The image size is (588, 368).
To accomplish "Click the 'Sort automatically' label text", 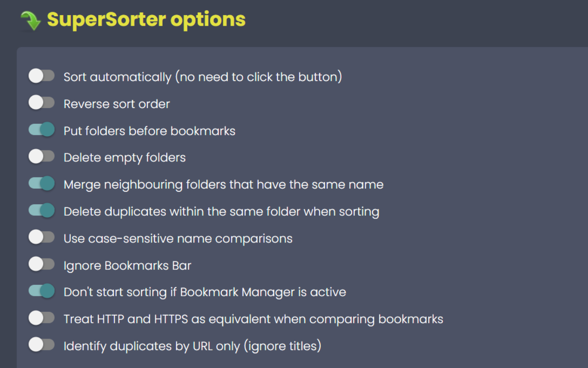I will (203, 77).
